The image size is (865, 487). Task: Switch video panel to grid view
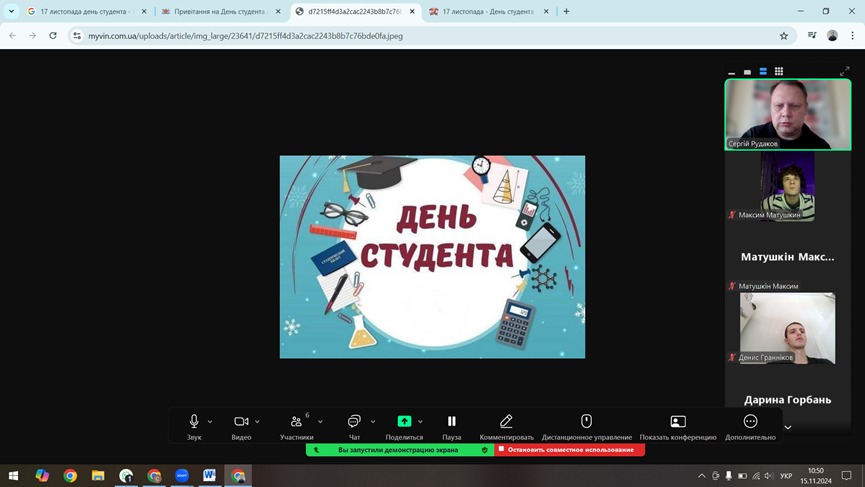point(779,71)
